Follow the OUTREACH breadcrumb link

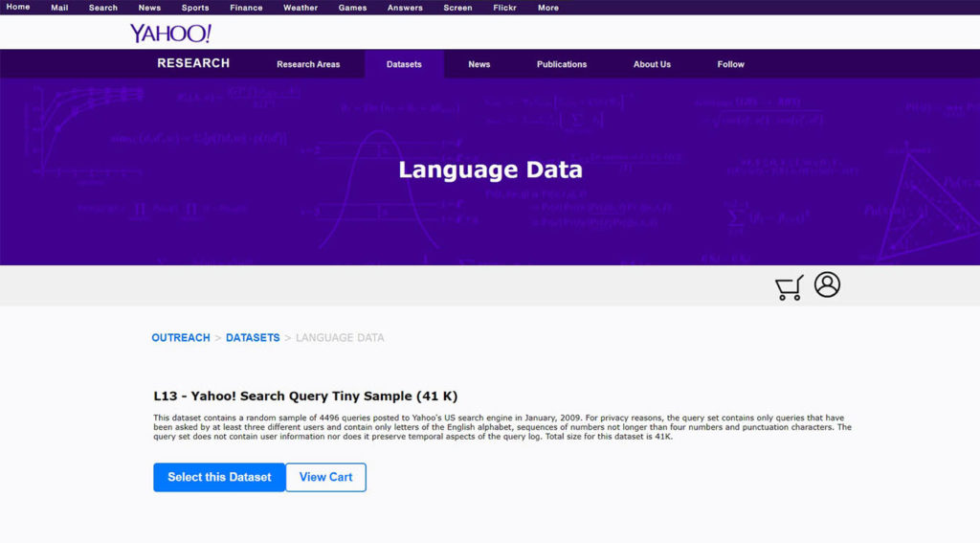click(181, 338)
